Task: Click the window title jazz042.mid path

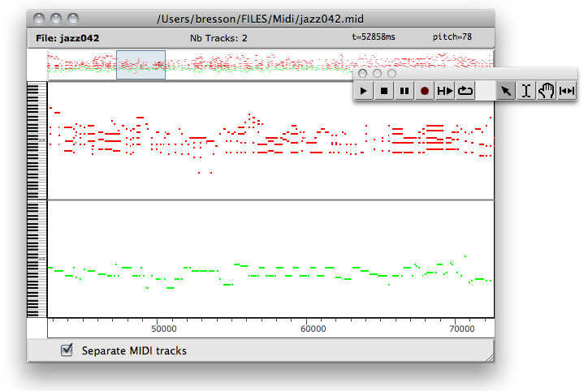Action: (260, 19)
